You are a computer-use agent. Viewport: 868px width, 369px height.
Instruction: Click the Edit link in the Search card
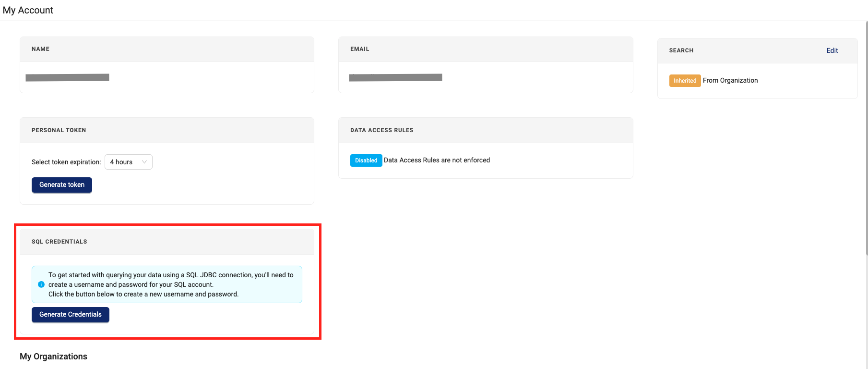pyautogui.click(x=832, y=50)
